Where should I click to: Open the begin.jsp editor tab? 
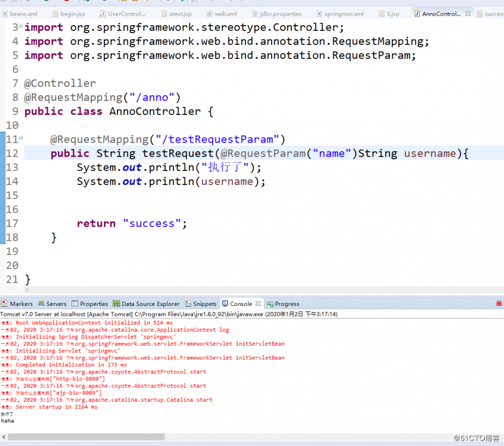tap(69, 14)
